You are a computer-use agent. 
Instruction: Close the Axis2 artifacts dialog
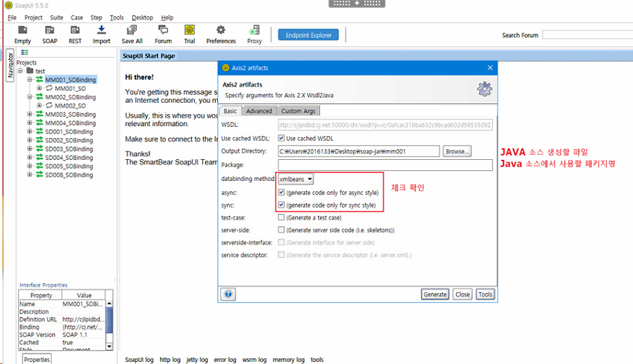490,68
